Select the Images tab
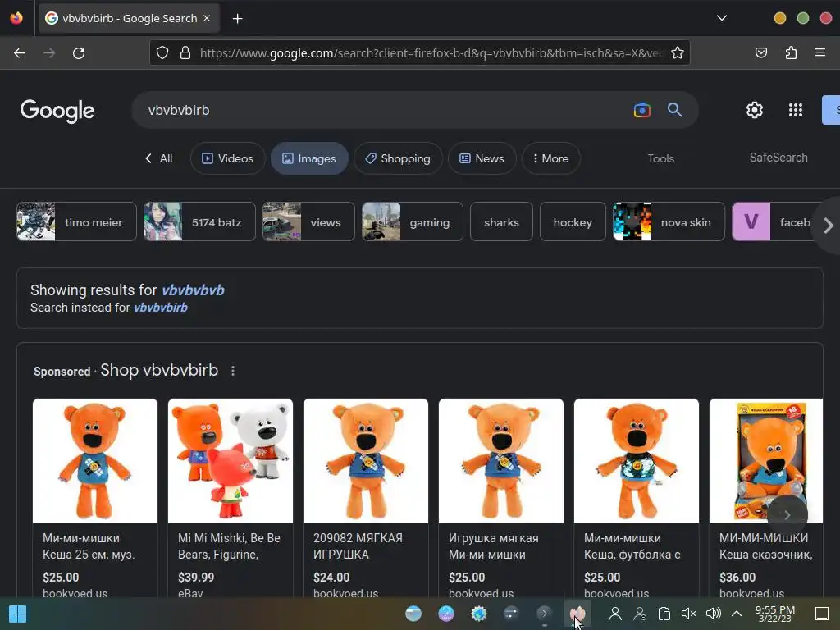 click(x=309, y=158)
